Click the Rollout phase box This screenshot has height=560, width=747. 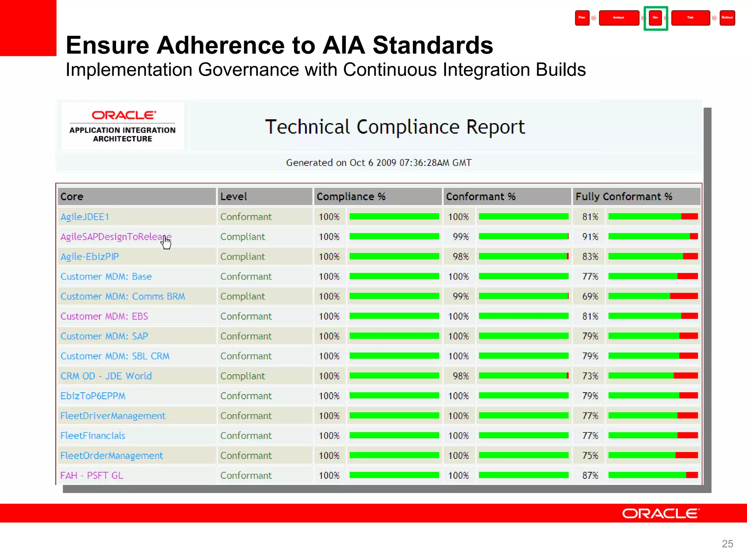point(727,18)
